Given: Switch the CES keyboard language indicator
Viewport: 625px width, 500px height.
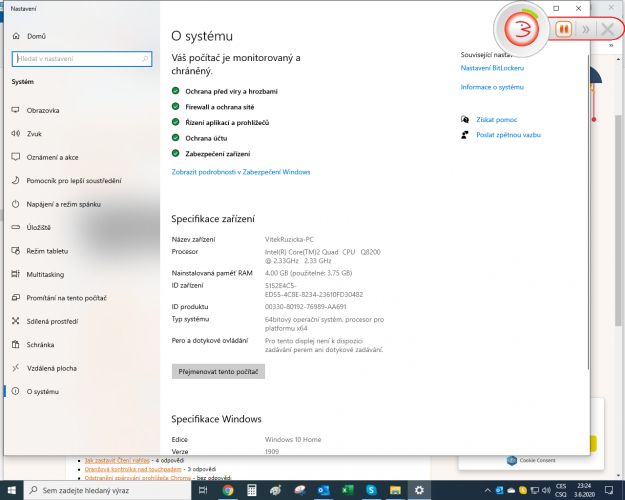Looking at the screenshot, I should click(560, 490).
